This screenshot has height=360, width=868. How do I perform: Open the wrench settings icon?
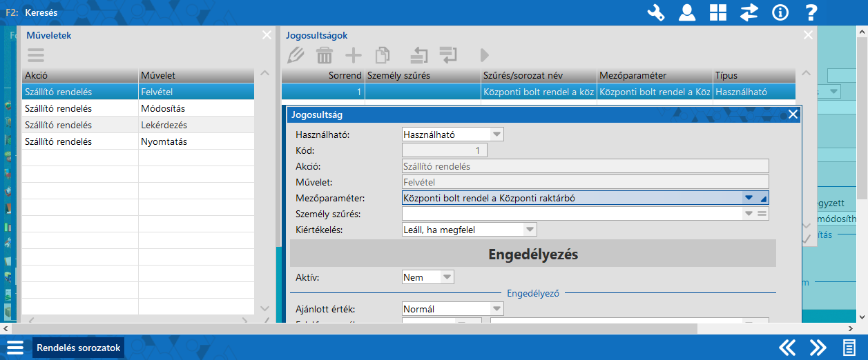coord(655,12)
